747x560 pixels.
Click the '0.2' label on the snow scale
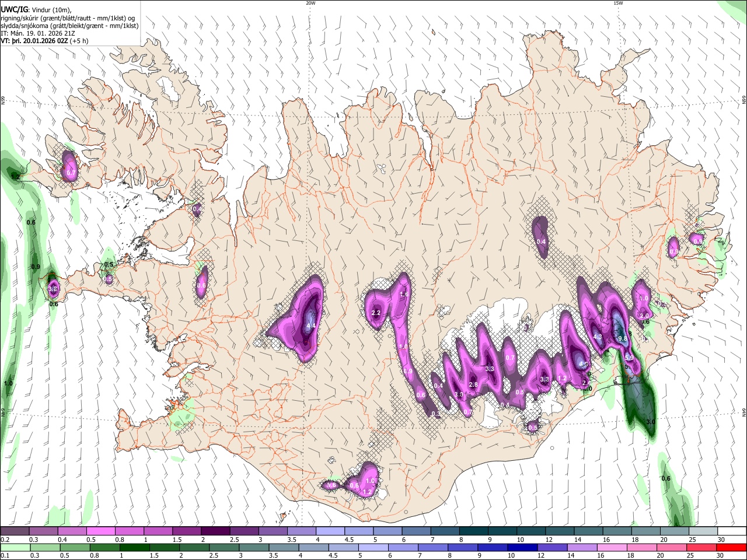click(5, 540)
